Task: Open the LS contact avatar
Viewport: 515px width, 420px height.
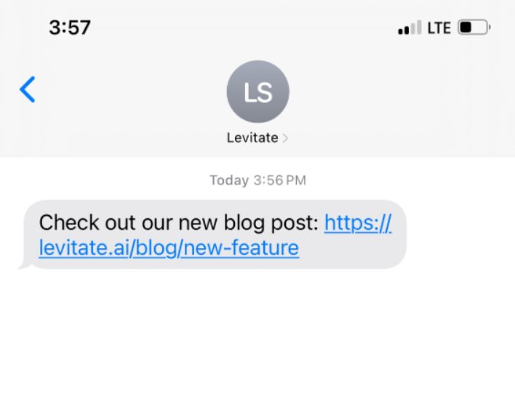Action: (257, 92)
